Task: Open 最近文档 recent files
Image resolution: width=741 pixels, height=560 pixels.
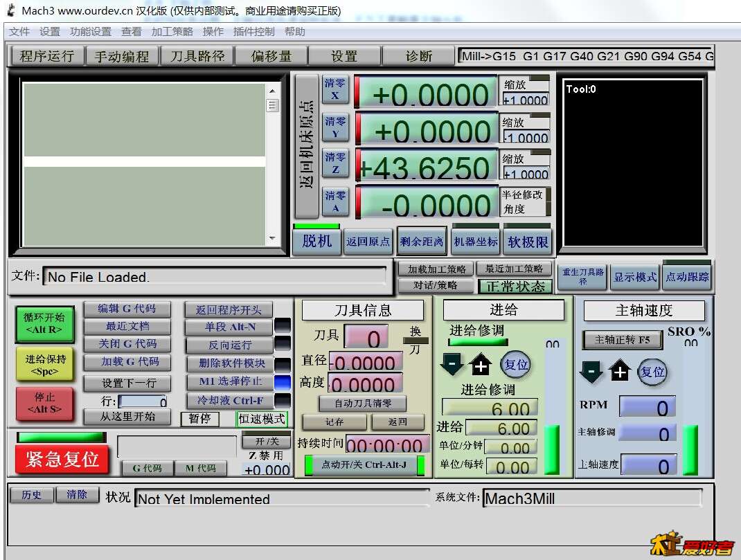Action: (127, 326)
